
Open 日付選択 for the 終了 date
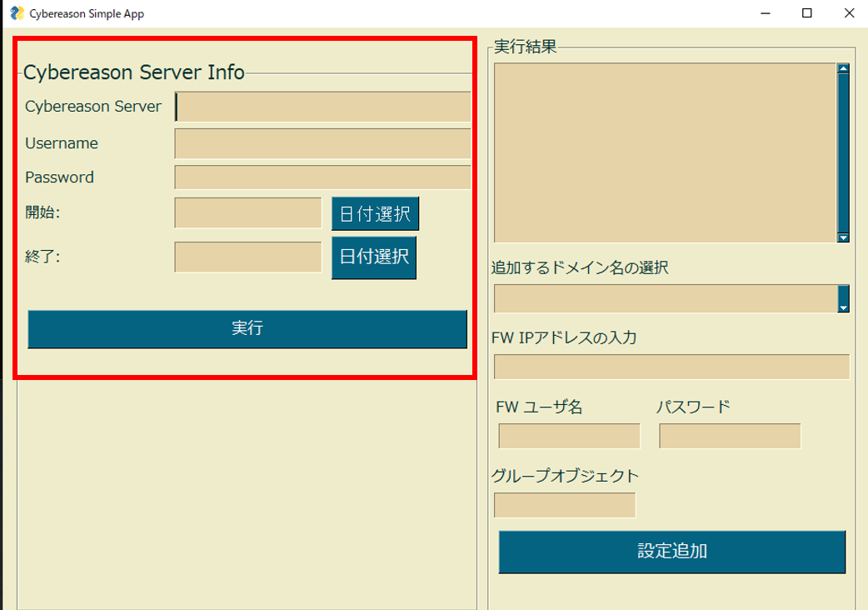coord(374,257)
